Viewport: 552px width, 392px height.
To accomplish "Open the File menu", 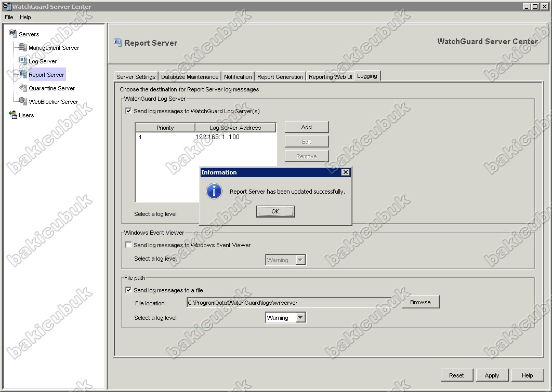I will (9, 17).
